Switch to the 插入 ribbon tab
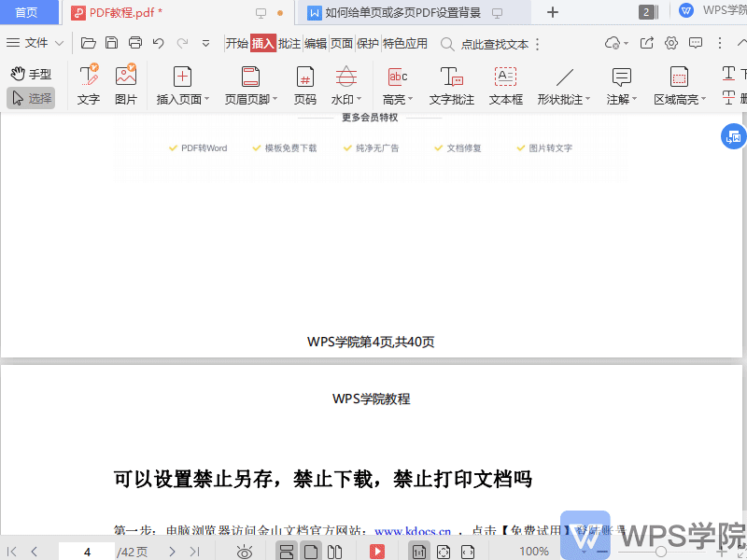Viewport: 747px width, 560px height. pos(263,43)
